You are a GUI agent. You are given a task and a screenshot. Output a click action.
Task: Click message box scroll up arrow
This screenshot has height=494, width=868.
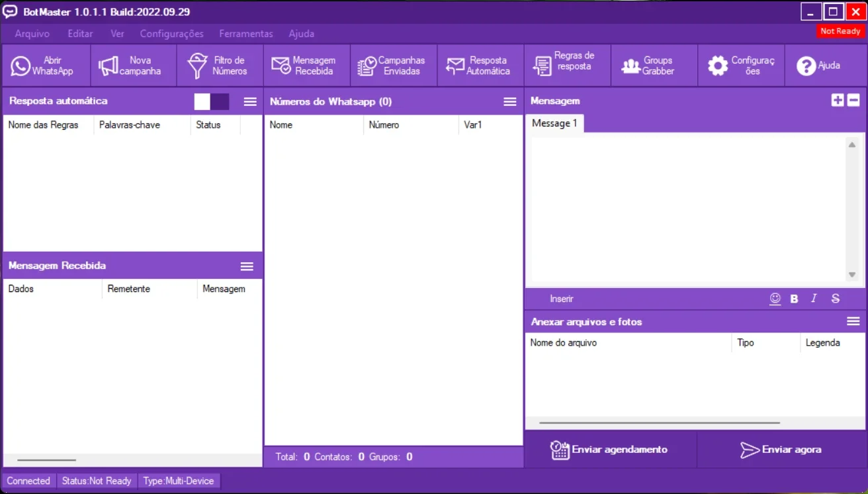point(852,144)
